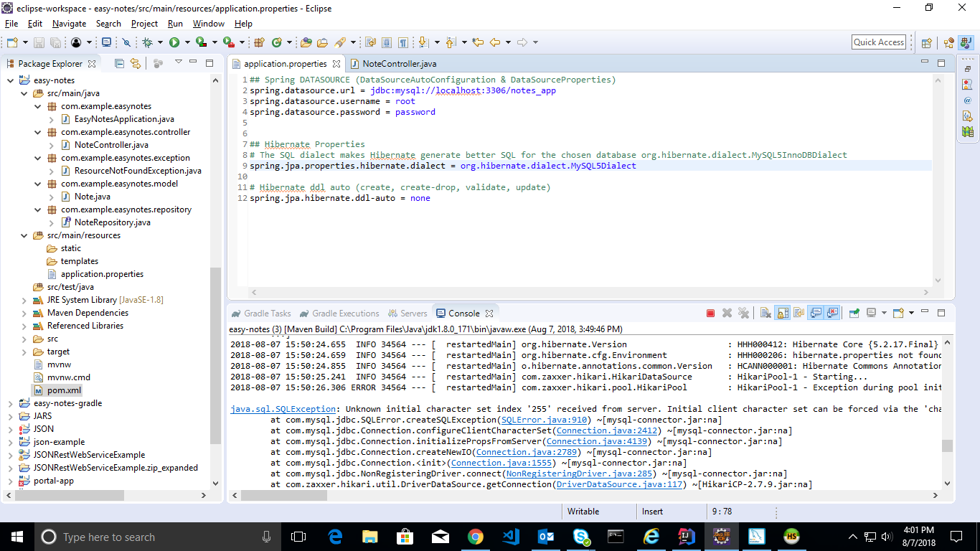Viewport: 980px width, 551px height.
Task: Click the Clear Console icon
Action: click(x=765, y=313)
